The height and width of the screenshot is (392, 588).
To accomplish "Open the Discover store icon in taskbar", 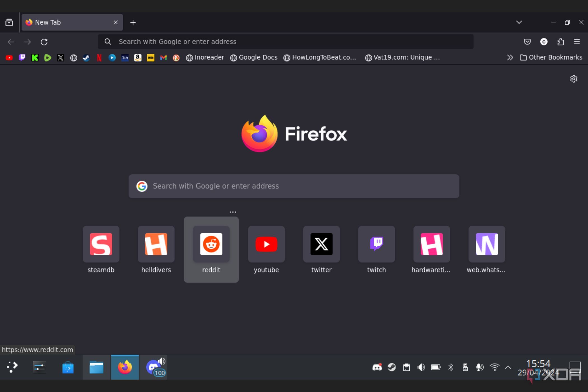I will click(x=68, y=367).
